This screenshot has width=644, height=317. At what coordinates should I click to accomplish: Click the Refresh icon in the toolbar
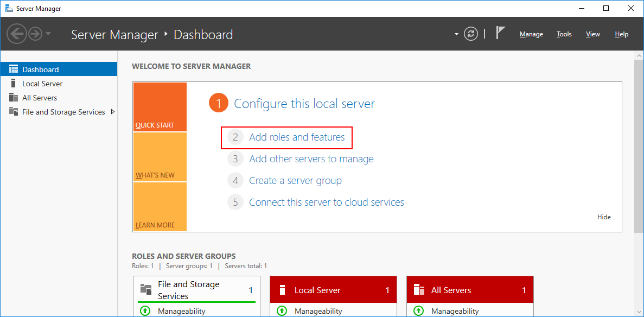tap(471, 33)
